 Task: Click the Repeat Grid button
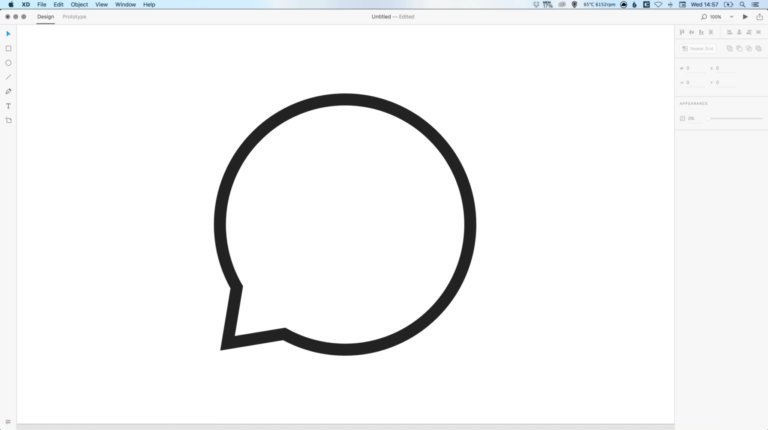tap(698, 48)
